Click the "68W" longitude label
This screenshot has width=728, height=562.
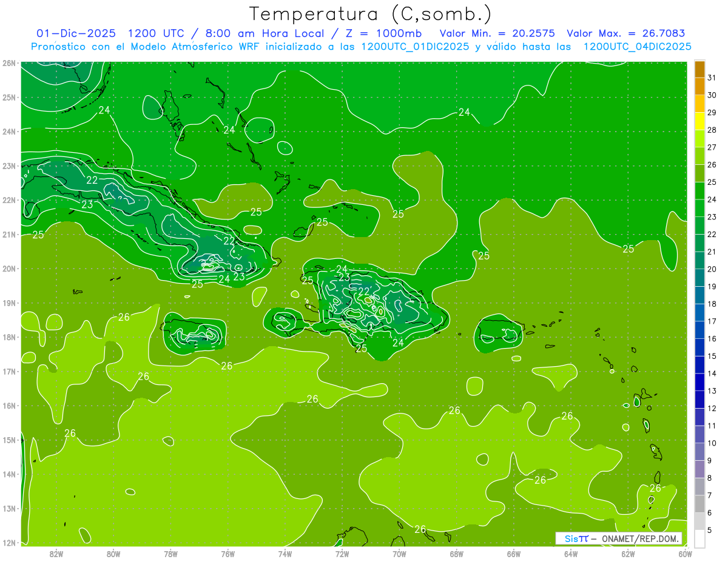tap(457, 553)
